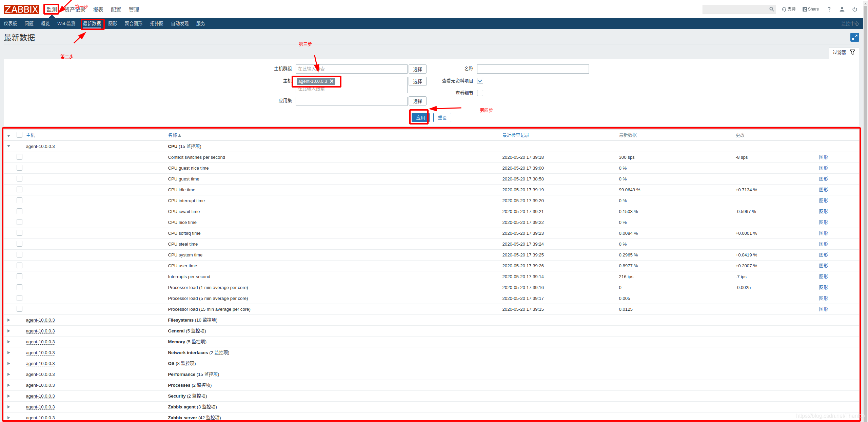Screen dimensions: 868x422
Task: Click the search magnifier icon
Action: coord(771,9)
